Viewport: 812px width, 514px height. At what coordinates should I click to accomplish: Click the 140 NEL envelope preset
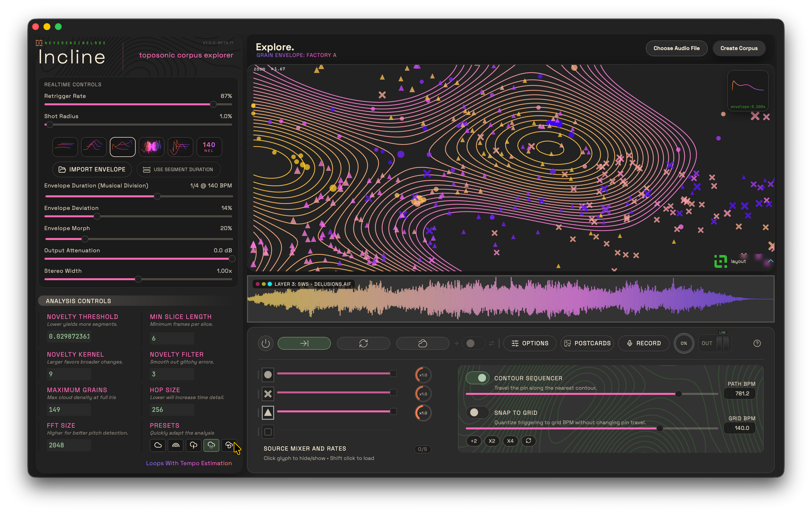coord(209,147)
